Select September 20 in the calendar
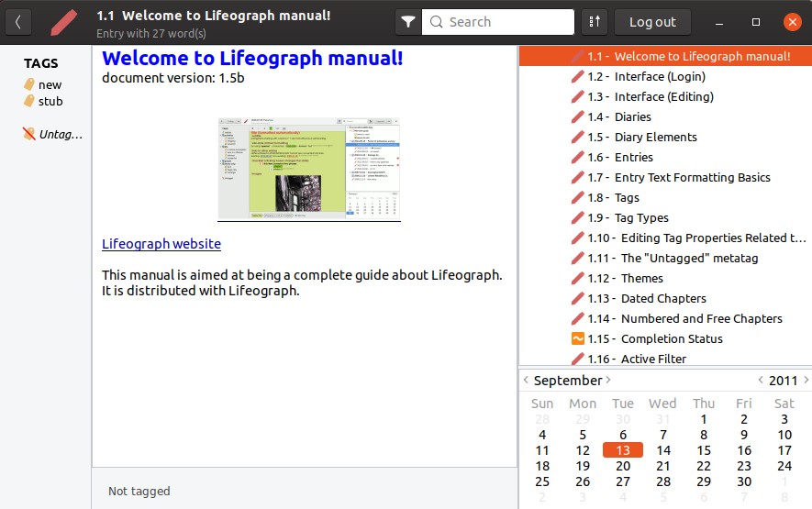Viewport: 812px width, 509px height. point(623,466)
